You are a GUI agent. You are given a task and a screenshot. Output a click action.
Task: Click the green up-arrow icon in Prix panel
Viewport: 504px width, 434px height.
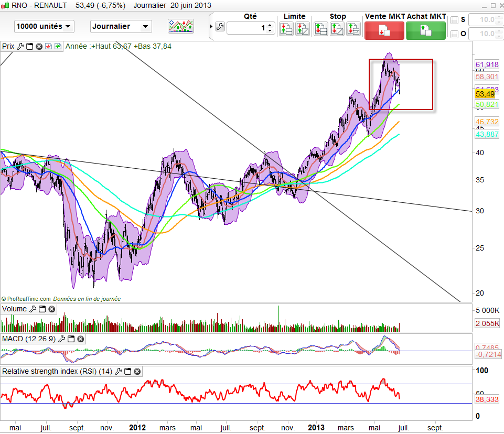click(x=57, y=46)
